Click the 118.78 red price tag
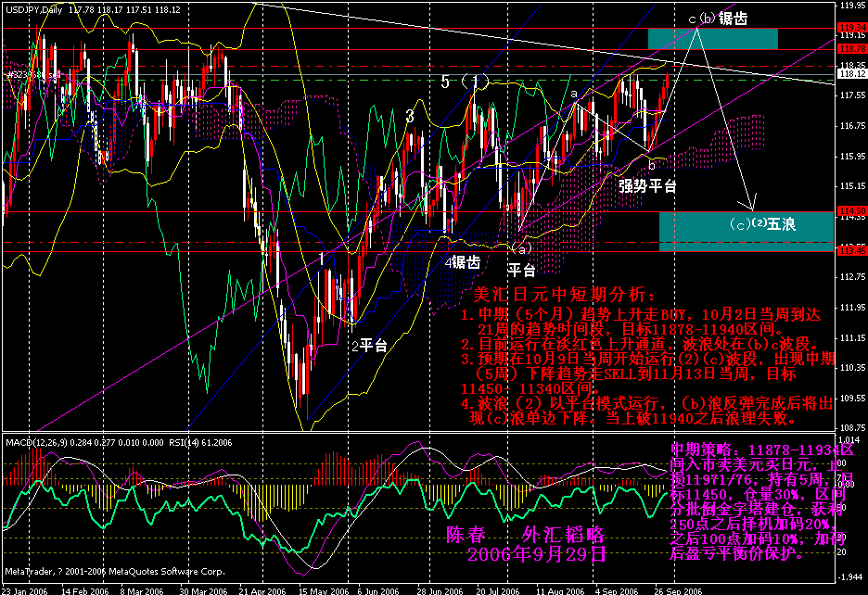This screenshot has height=595, width=868. (x=852, y=48)
